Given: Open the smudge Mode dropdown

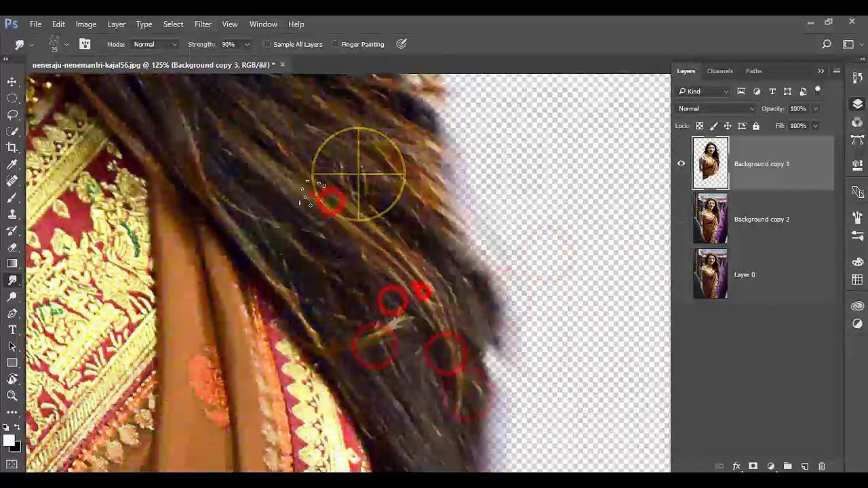Looking at the screenshot, I should click(155, 44).
